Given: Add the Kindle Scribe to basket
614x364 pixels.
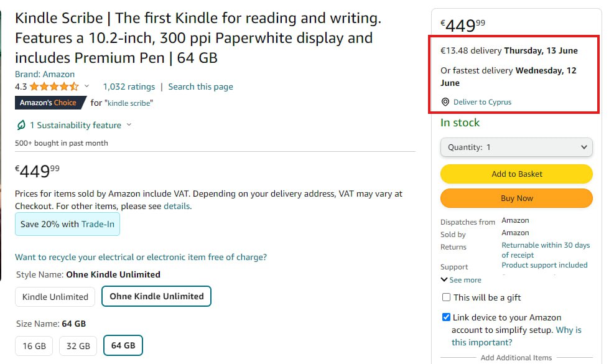Looking at the screenshot, I should (516, 174).
